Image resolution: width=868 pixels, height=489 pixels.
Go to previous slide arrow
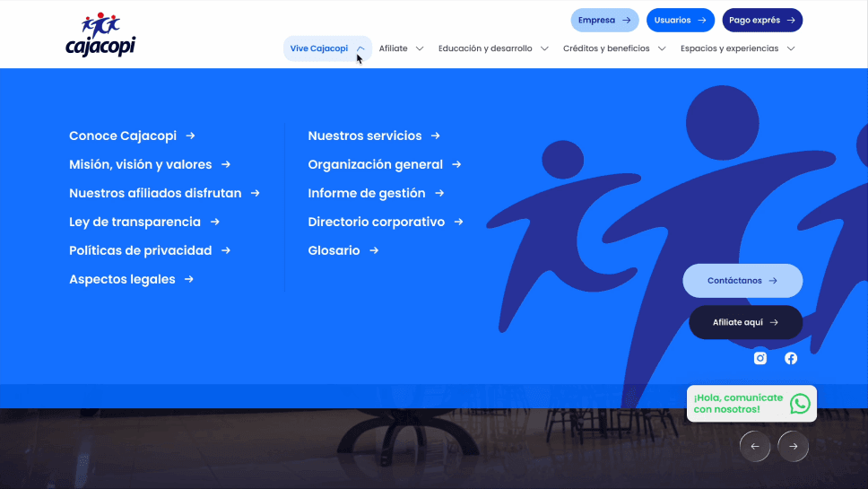(755, 446)
